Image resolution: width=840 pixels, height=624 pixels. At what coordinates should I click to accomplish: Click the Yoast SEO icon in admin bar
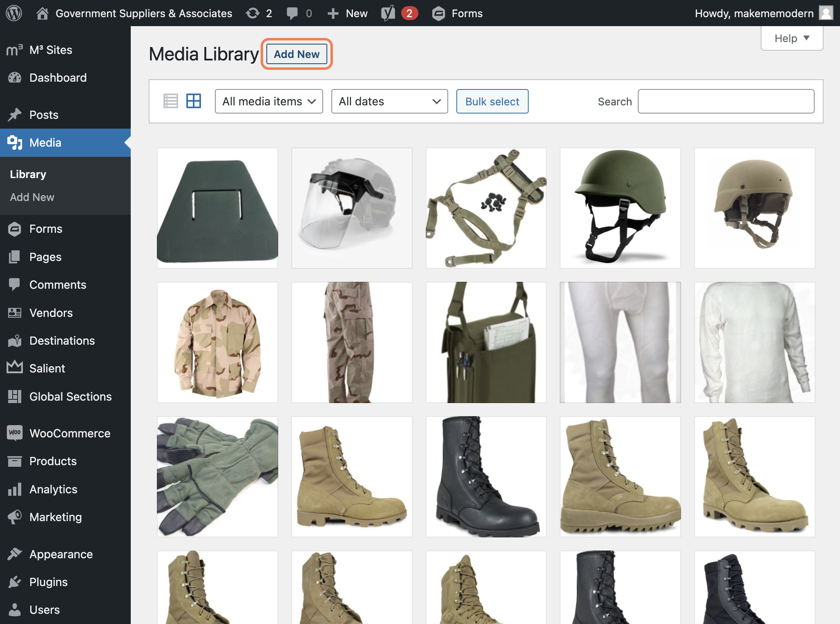point(388,13)
